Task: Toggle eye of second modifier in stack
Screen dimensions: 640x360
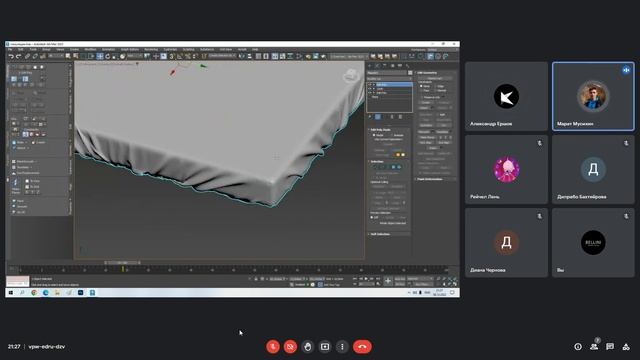Action: (x=369, y=89)
